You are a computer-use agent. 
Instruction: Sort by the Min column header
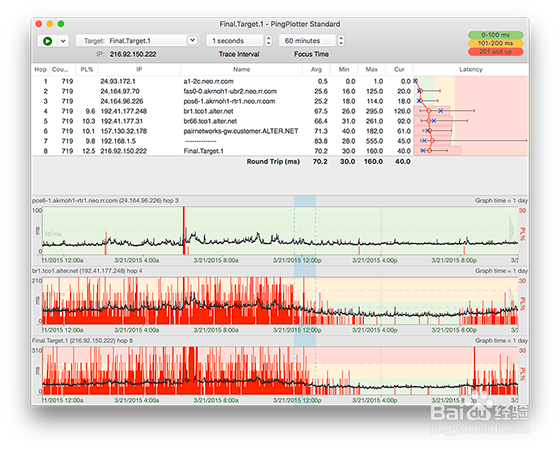(344, 69)
